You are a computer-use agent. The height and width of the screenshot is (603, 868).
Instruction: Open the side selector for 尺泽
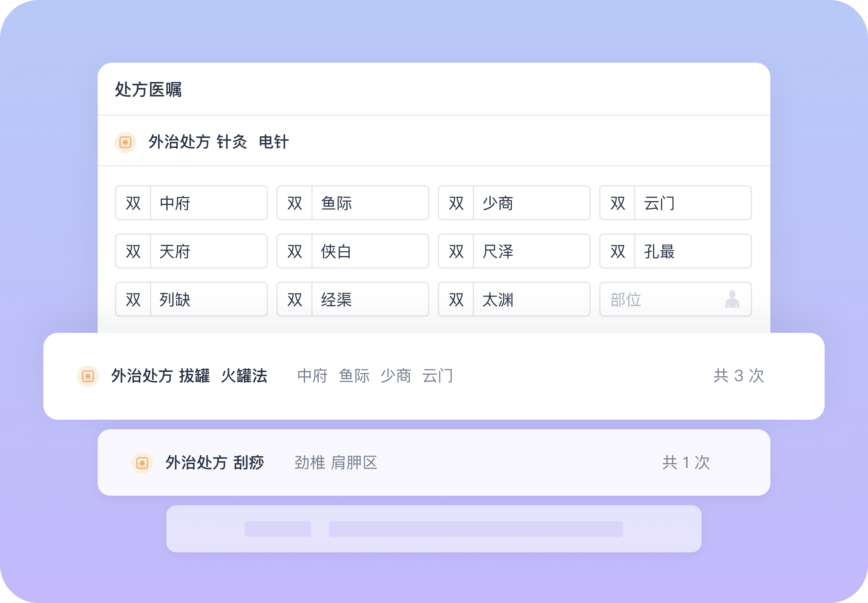(456, 251)
